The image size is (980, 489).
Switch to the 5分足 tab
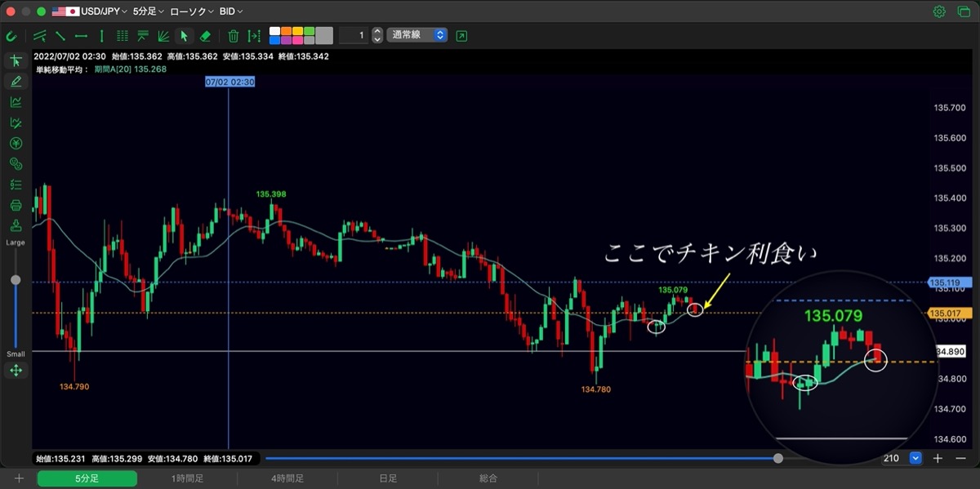[x=87, y=478]
